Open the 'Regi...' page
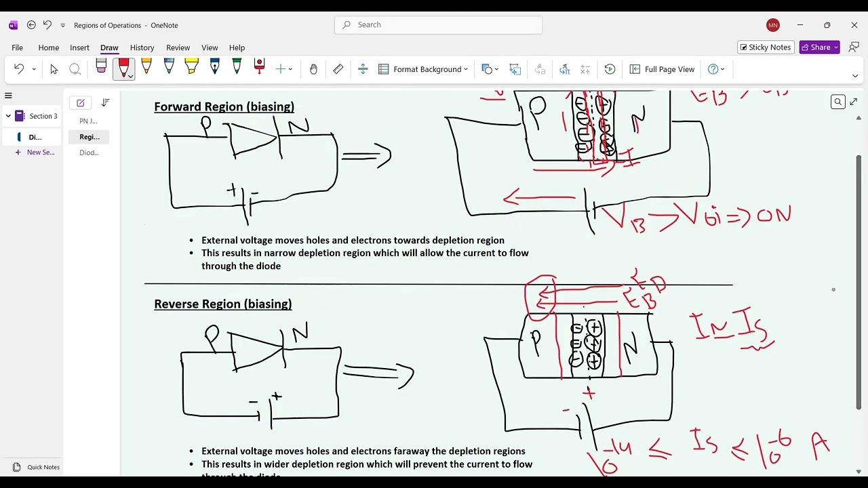Screen dimensions: 868x488 pos(89,137)
